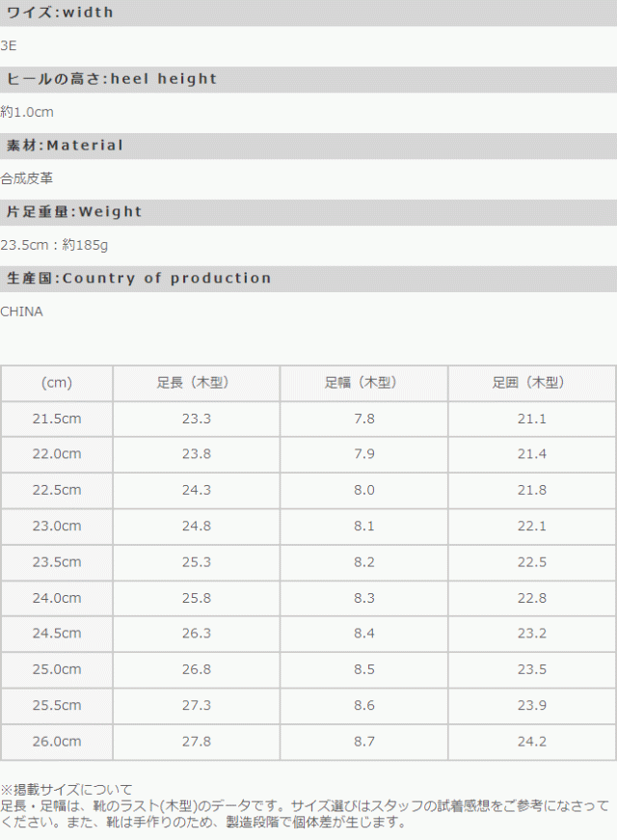This screenshot has width=617, height=840.
Task: Click the 合成皮革 material text
Action: point(27,178)
